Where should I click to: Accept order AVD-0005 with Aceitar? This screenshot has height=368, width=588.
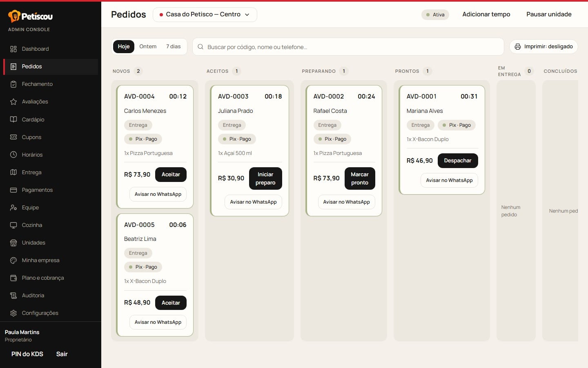coord(171,303)
